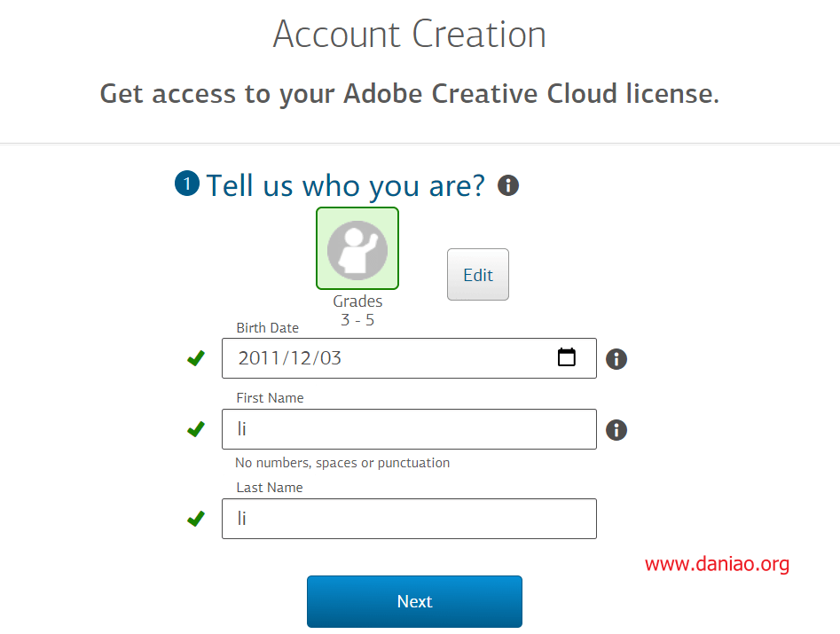Open the calendar picker in Birth Date field

pos(566,356)
